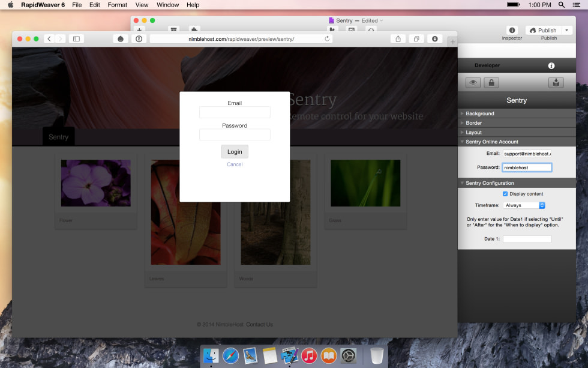Click the round extension icon left of 1Password
588x368 pixels.
121,38
